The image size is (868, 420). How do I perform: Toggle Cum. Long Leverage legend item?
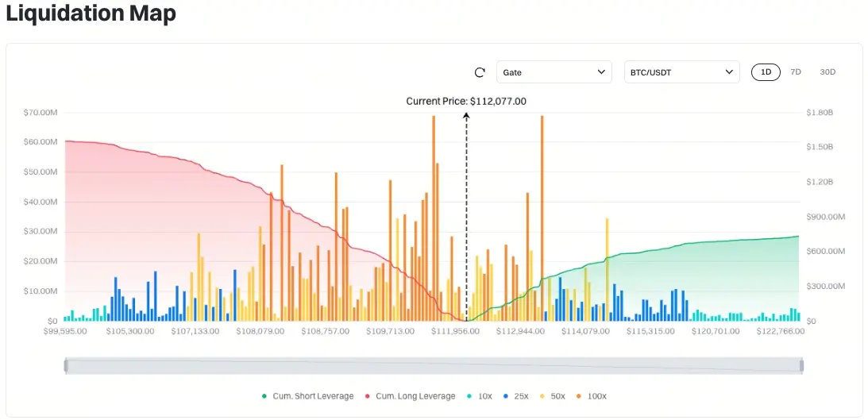pos(411,396)
